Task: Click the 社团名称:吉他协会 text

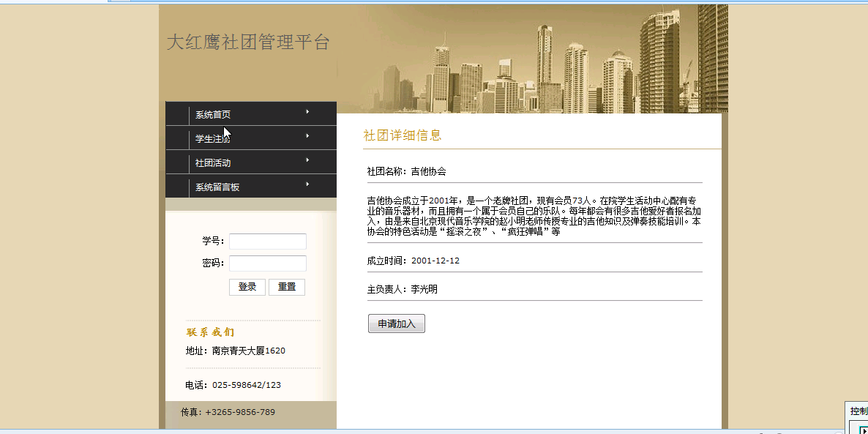Action: pos(407,171)
